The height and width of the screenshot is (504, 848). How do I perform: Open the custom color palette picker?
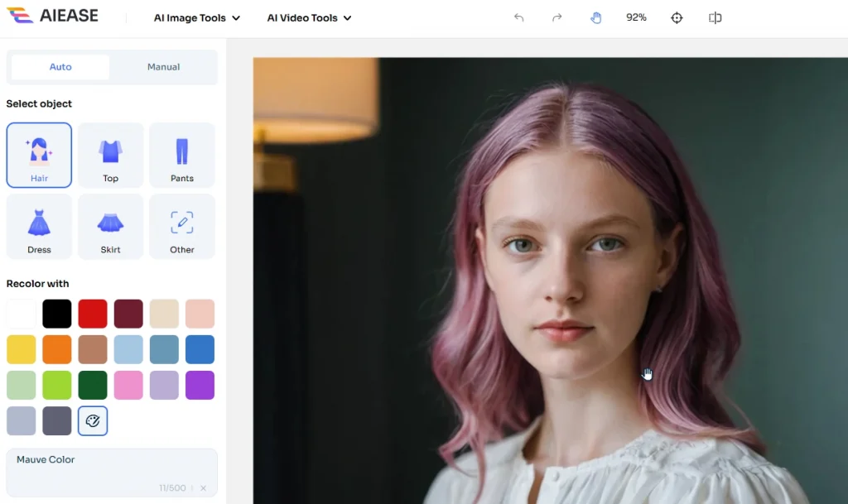point(93,420)
